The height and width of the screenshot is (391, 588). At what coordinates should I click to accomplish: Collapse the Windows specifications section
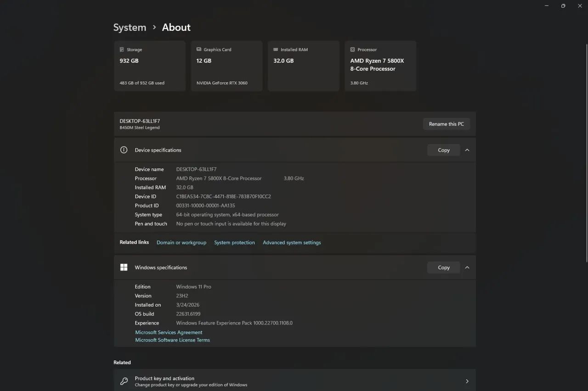coord(467,268)
